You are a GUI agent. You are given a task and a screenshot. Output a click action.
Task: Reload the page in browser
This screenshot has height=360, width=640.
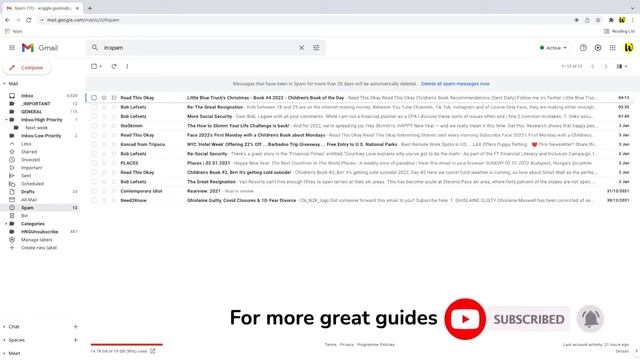click(29, 20)
